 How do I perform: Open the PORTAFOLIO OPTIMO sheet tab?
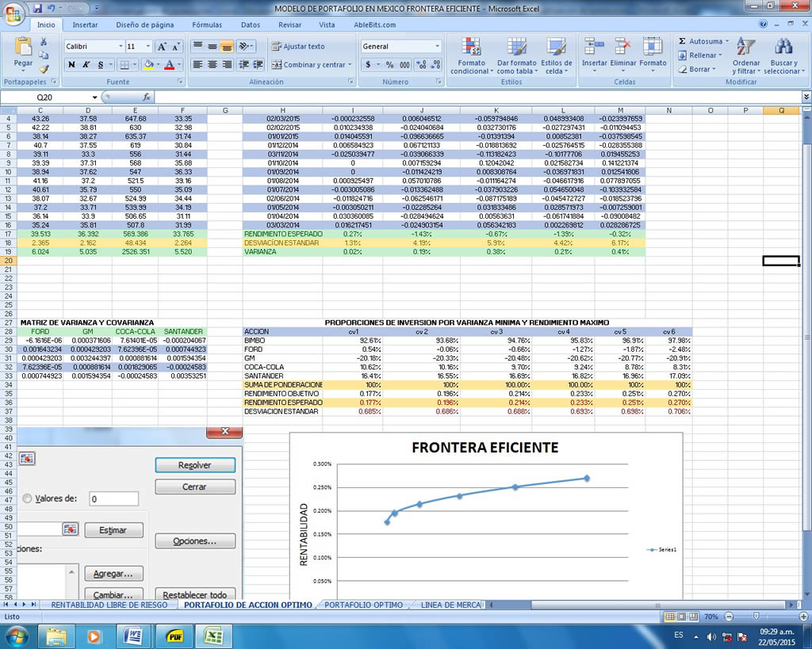[363, 605]
